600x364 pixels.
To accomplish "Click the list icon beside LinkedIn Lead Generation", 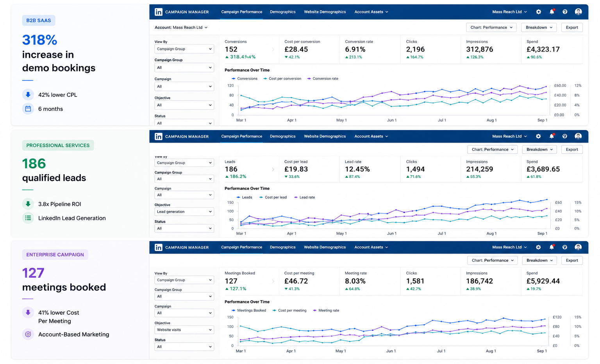I will 28,218.
